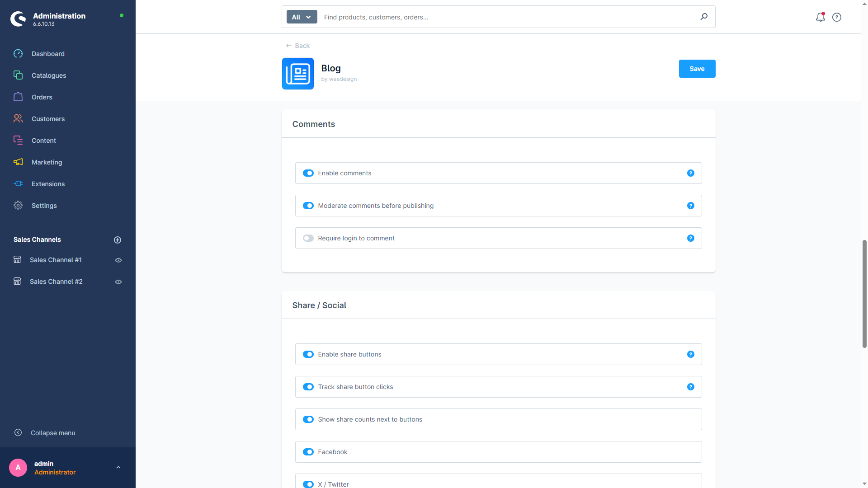Expand the admin user menu chevron
Viewport: 868px width, 488px height.
(118, 468)
